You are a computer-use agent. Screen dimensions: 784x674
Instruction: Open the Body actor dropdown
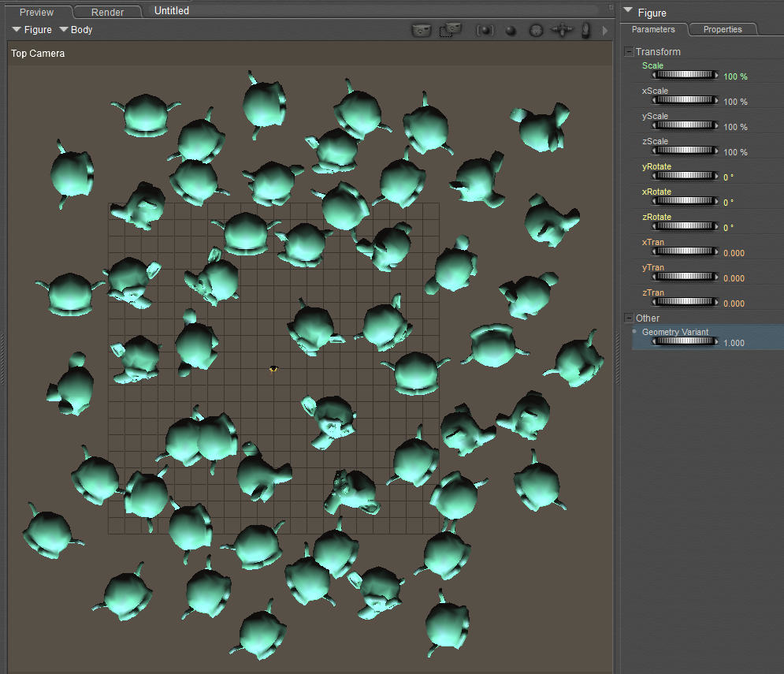click(76, 30)
